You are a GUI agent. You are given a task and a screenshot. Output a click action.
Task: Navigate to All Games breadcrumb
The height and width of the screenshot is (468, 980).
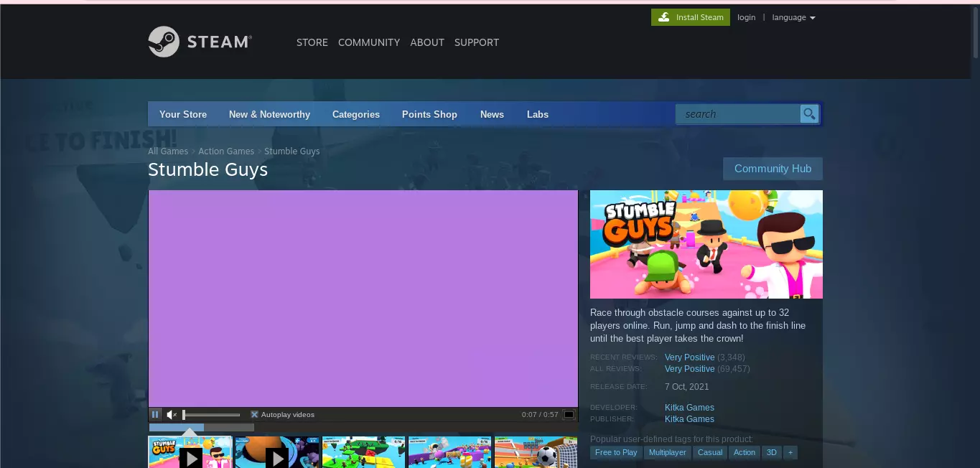pos(168,151)
